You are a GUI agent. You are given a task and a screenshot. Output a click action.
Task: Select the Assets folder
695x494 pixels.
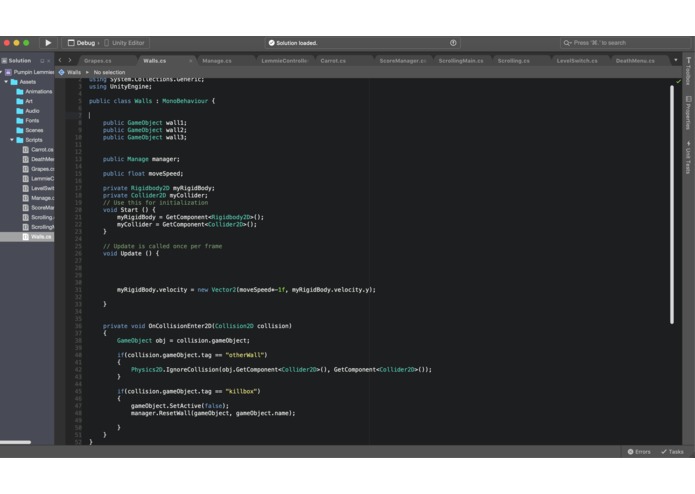pyautogui.click(x=27, y=82)
